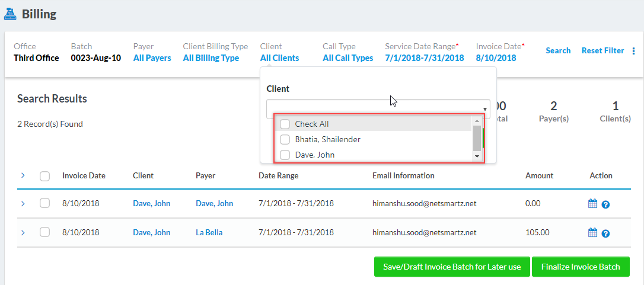Open the Client dropdown search field
644x285 pixels.
pos(378,108)
